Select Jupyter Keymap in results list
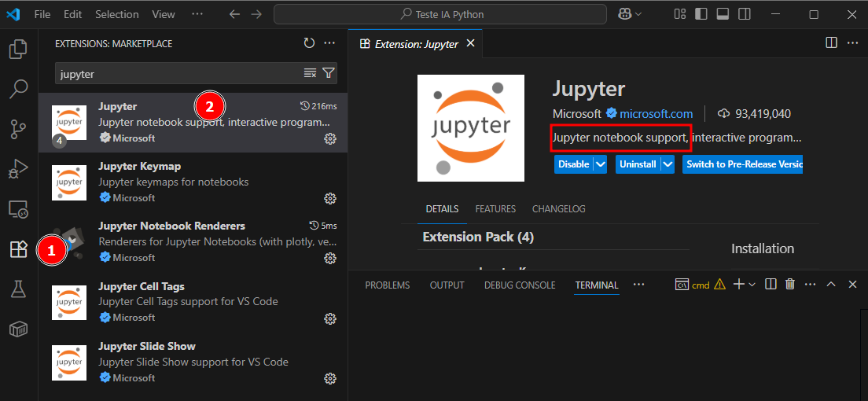The width and height of the screenshot is (868, 401). pos(193,182)
